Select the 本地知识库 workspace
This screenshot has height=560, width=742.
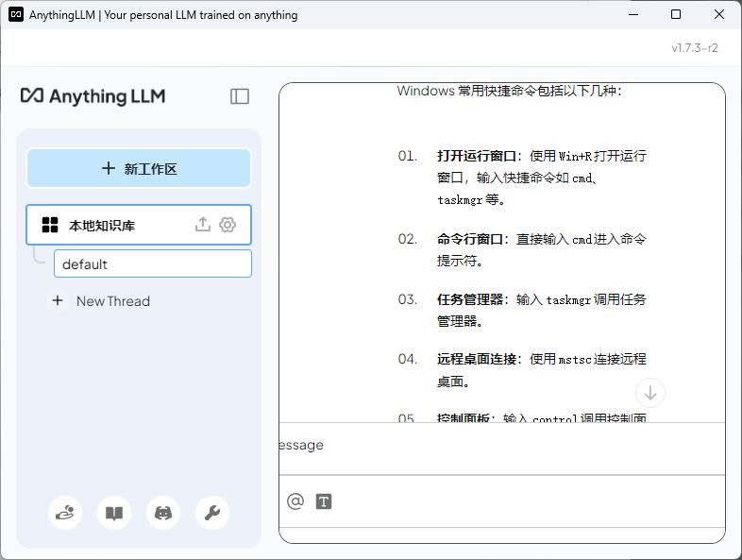tap(139, 225)
